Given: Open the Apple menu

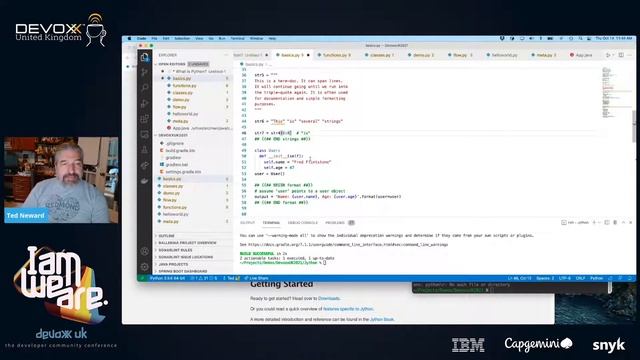Looking at the screenshot, I should [130, 38].
